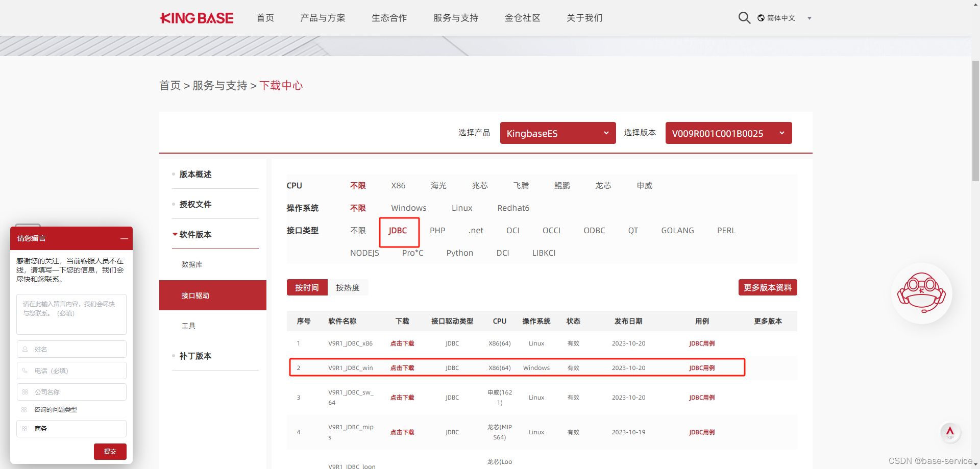Minimize the 请您留言 chat panel

click(x=124, y=238)
